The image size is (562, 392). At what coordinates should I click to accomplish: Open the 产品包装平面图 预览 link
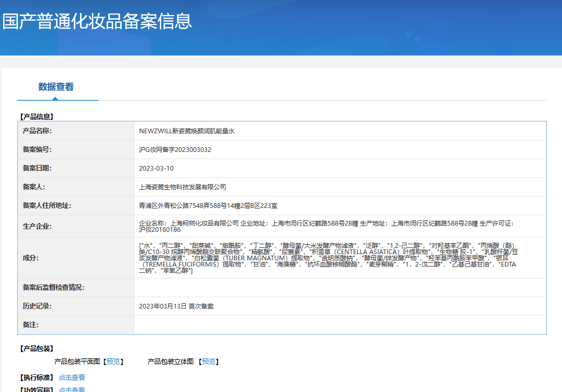coord(114,362)
